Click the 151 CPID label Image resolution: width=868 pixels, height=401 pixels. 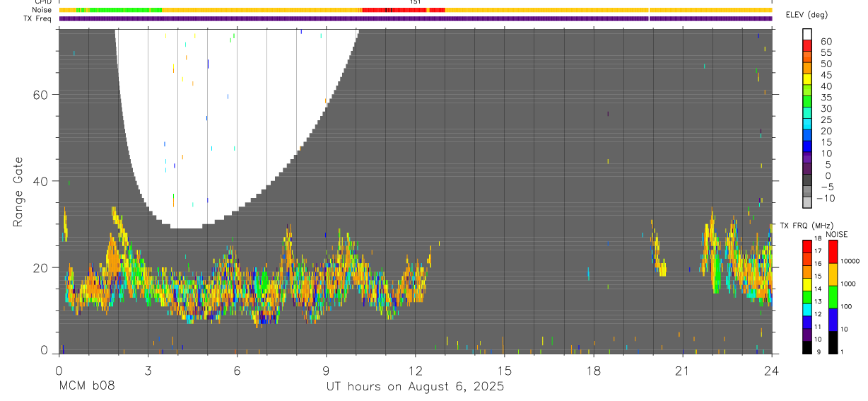(416, 2)
